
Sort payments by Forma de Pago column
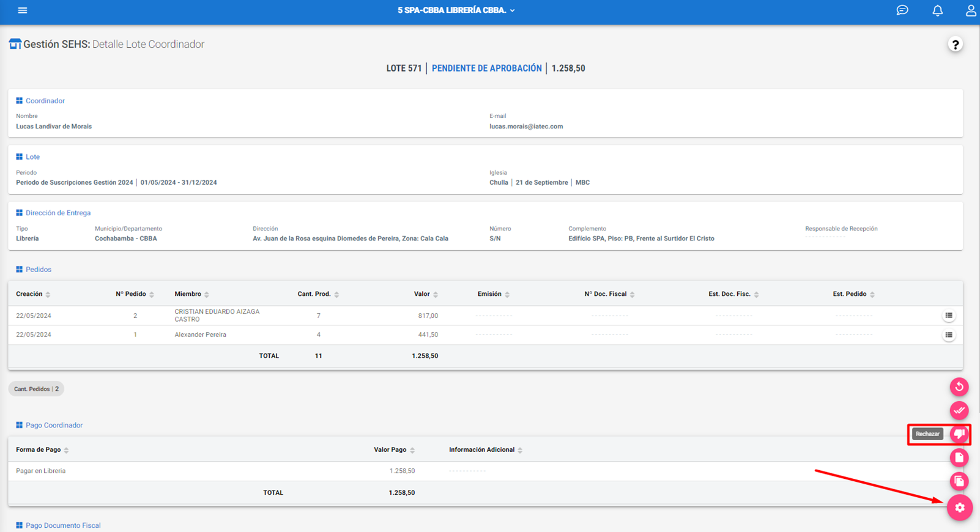[42, 450]
